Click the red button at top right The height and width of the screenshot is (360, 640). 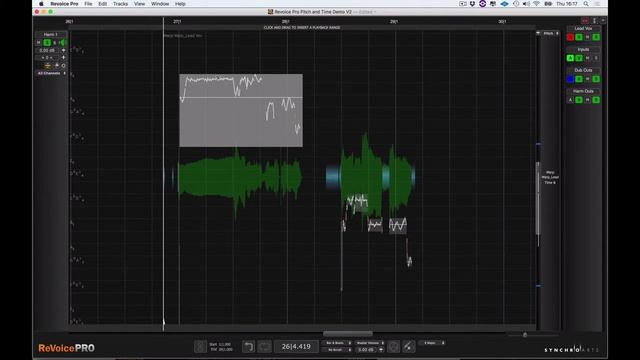click(585, 20)
